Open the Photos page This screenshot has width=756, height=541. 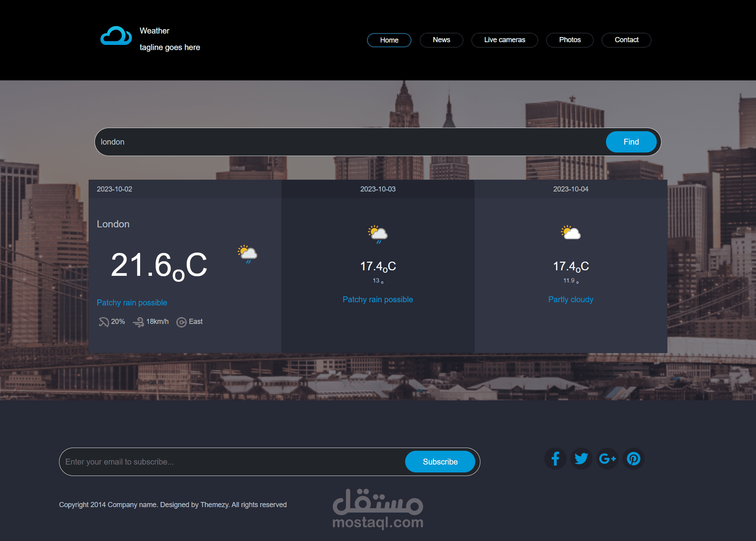569,40
